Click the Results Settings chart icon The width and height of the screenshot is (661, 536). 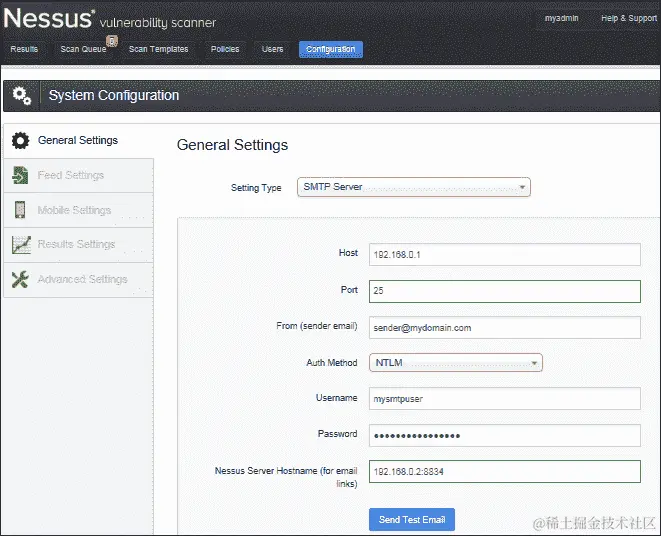pos(21,245)
